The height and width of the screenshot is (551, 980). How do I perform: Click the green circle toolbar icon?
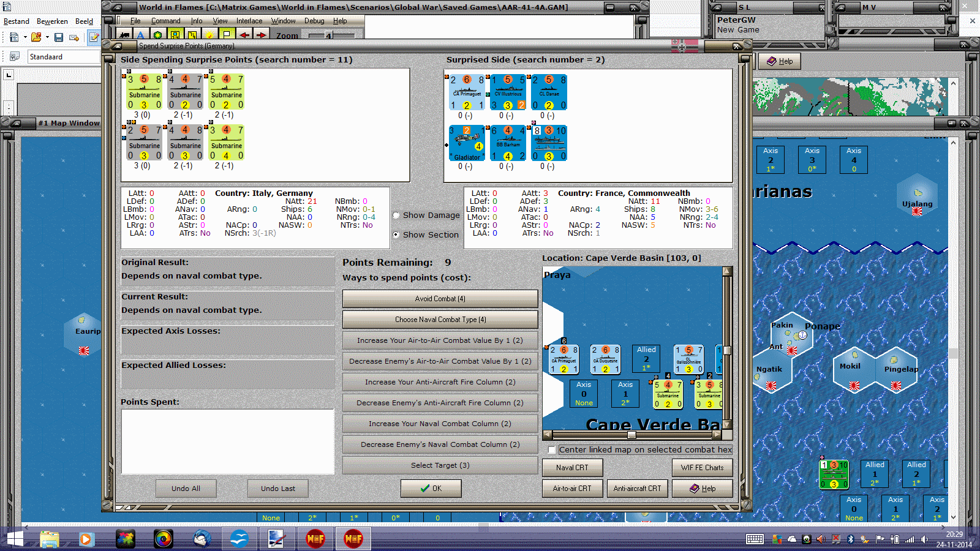[x=158, y=35]
